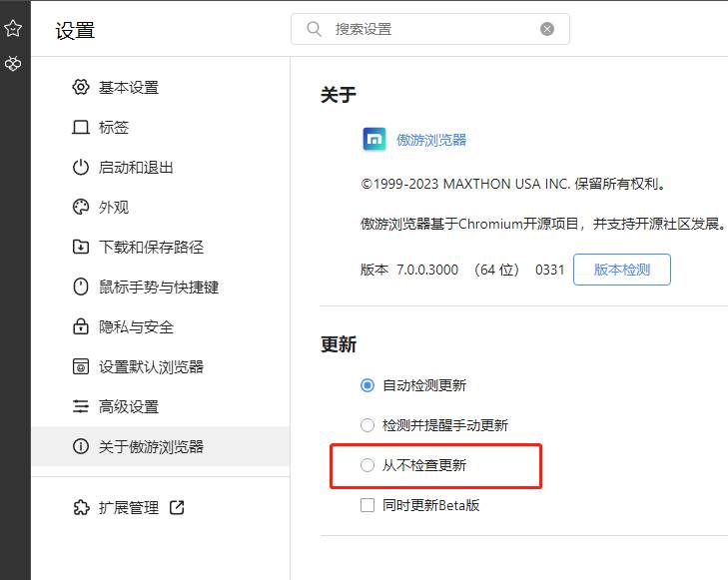Click the browser icon beside 设置默认浏览器
The width and height of the screenshot is (728, 580).
click(x=81, y=366)
